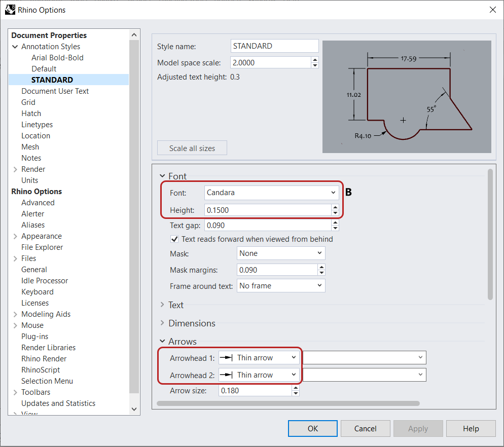This screenshot has width=504, height=447.
Task: Click the Scale all sizes button
Action: 192,148
